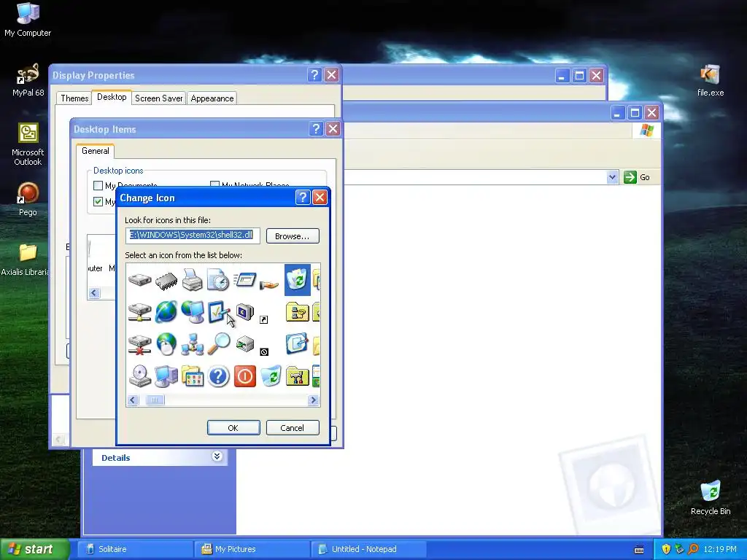Select the empty recycle bin icon
The height and width of the screenshot is (560, 747).
(271, 376)
